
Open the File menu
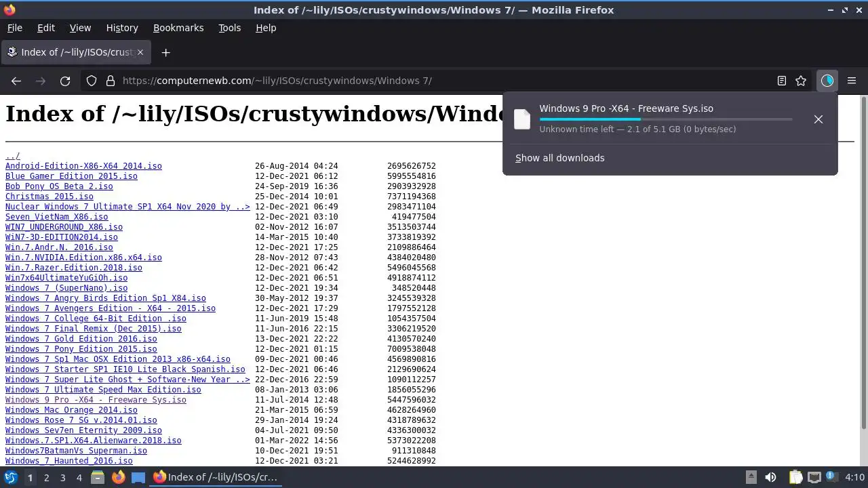tap(15, 28)
